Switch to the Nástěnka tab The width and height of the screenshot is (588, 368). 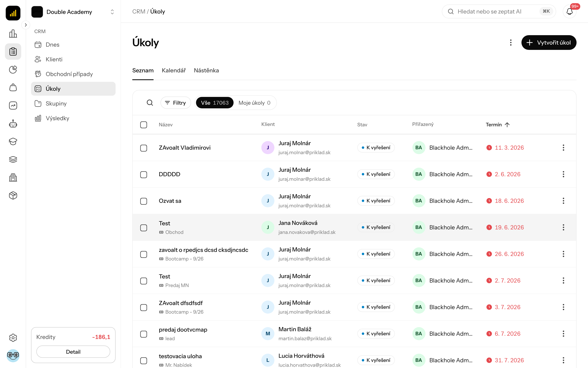pos(206,70)
